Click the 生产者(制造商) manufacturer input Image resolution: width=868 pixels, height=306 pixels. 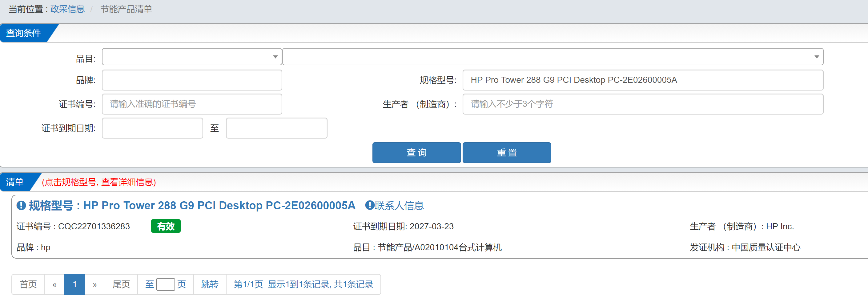[x=643, y=104]
